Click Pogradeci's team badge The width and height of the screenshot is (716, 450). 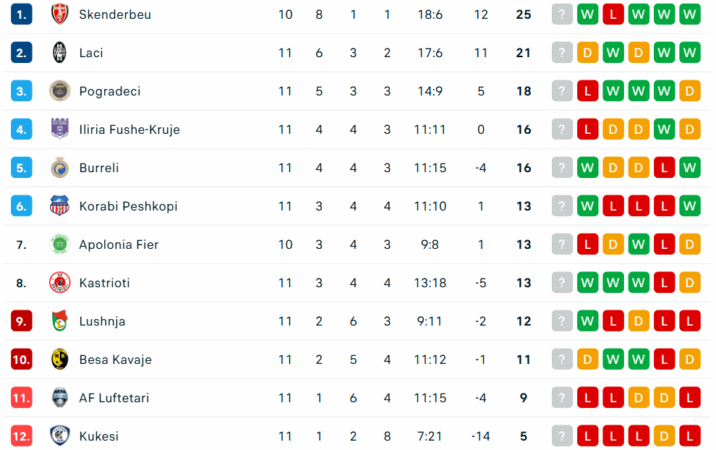click(59, 91)
